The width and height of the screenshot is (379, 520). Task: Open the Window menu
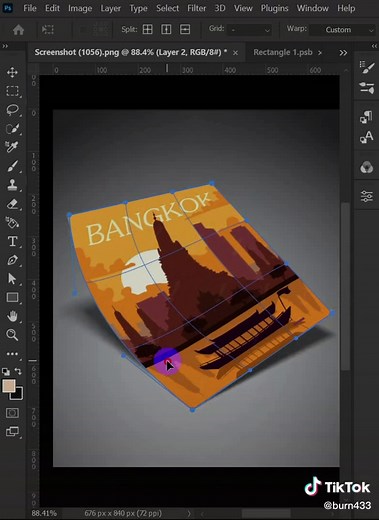click(313, 8)
